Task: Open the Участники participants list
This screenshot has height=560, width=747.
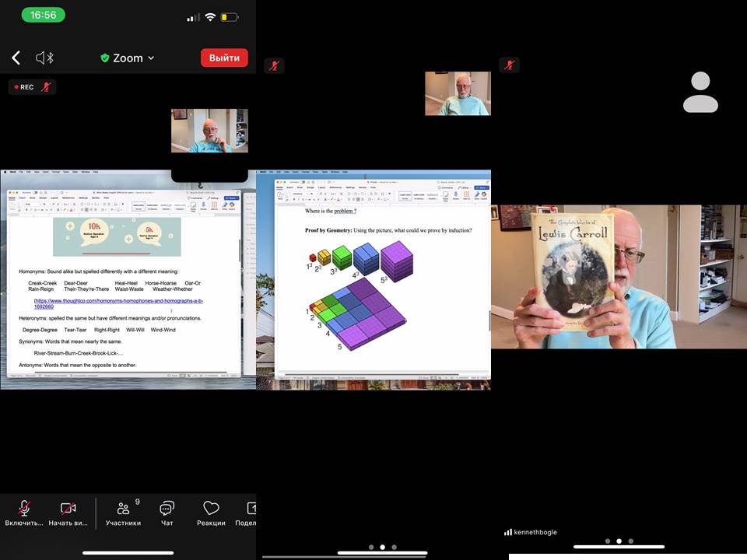Action: click(123, 513)
